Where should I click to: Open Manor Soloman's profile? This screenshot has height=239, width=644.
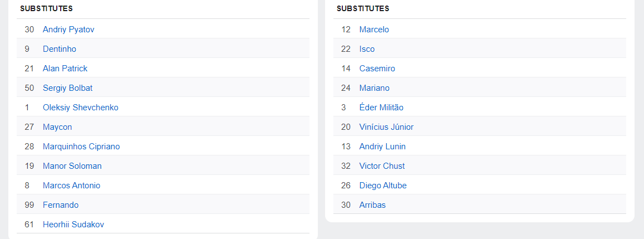[x=72, y=166]
